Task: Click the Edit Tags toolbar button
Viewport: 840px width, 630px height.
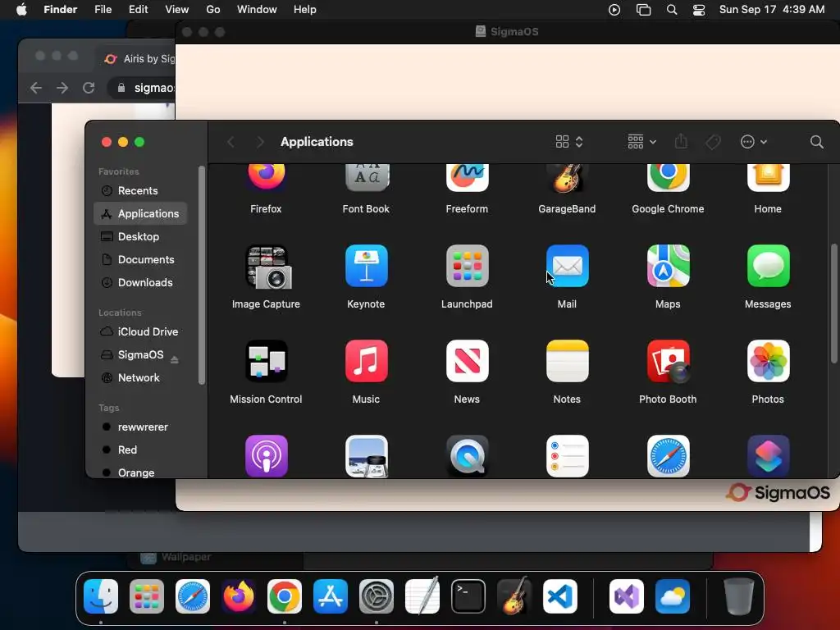Action: 713,142
